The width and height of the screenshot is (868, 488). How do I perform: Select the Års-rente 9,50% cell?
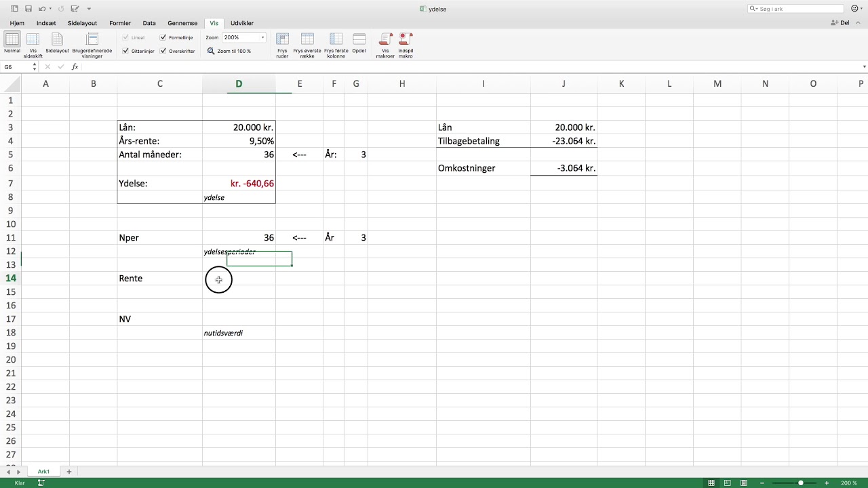[239, 141]
